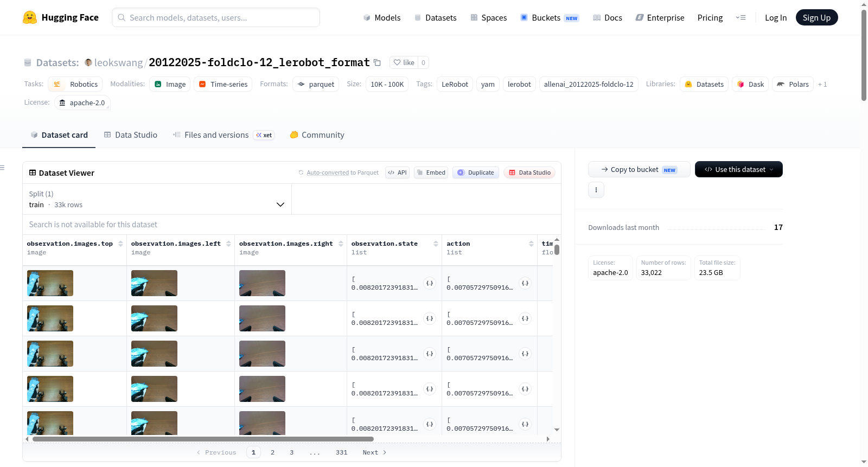Expand the fourth row action braces icon
Screen dimensions: 868x467
coord(525,389)
